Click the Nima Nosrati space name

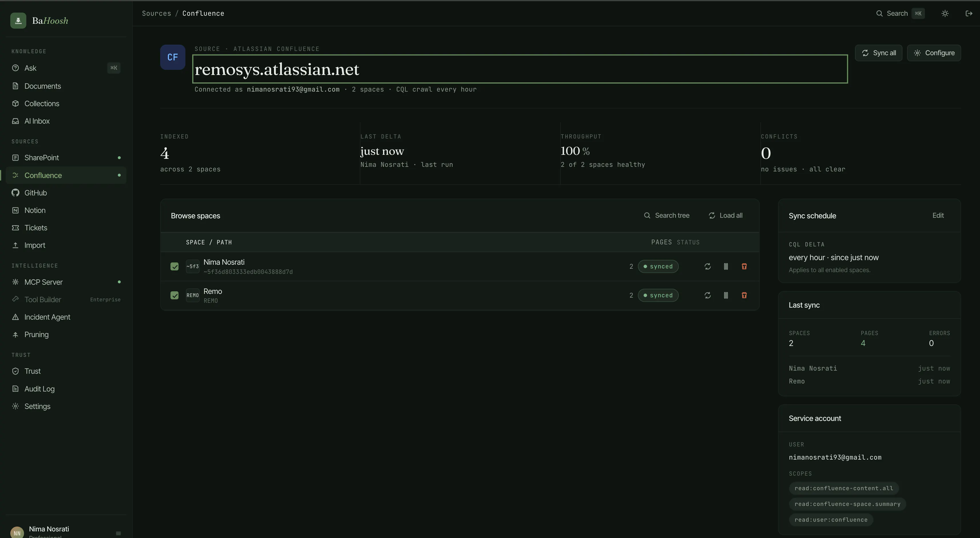coord(224,262)
